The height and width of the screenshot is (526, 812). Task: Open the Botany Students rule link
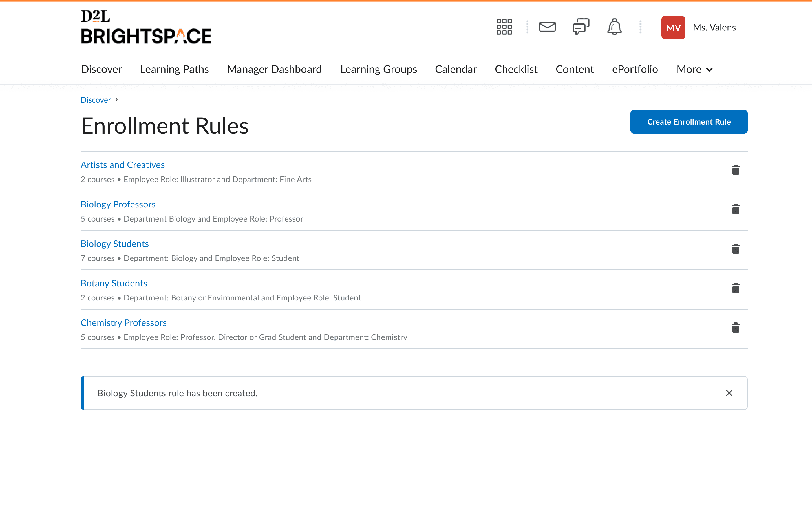coord(114,283)
